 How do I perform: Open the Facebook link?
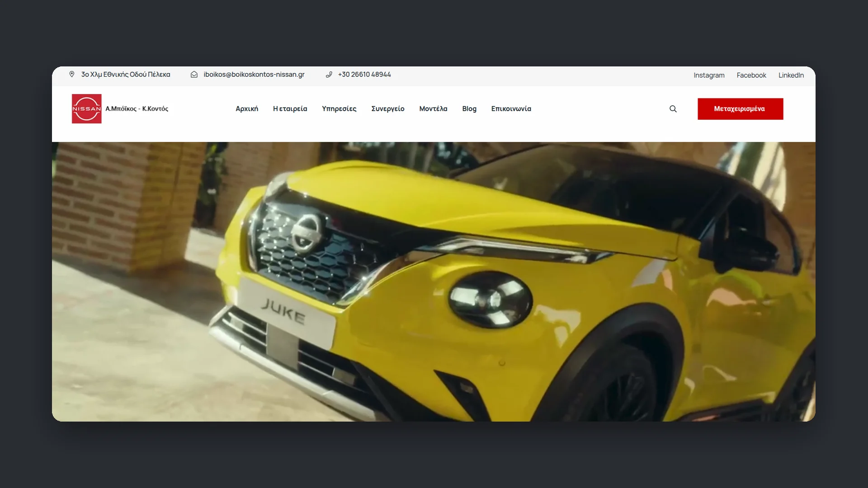(x=751, y=75)
